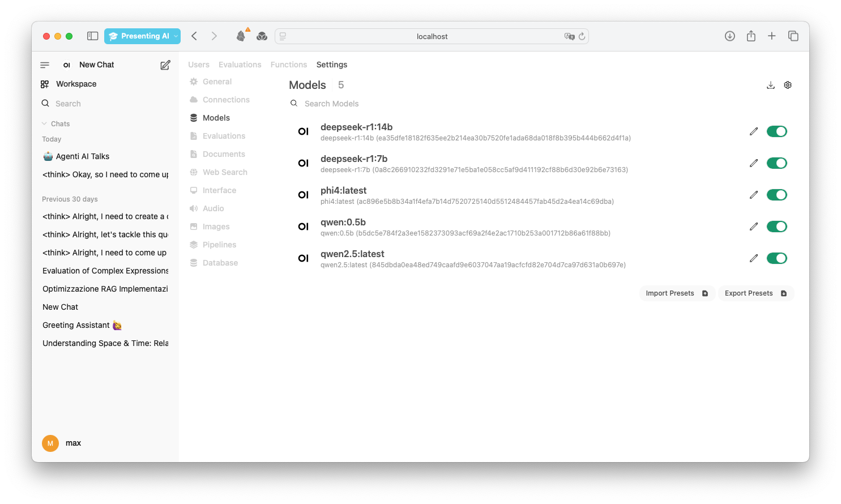Viewport: 841px width, 504px height.
Task: Open the Optimizzazione RAG Implementazi chat
Action: pos(105,289)
